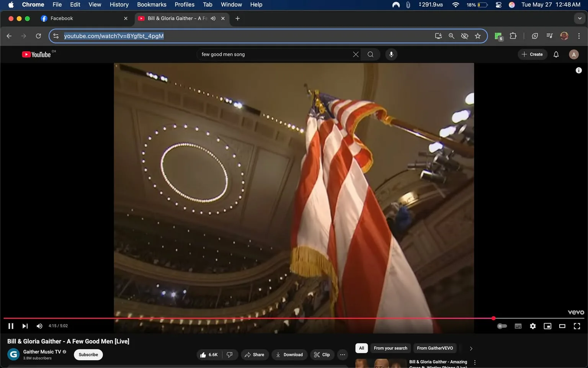The image size is (588, 368).
Task: Start a voice search with the microphone
Action: tap(391, 54)
